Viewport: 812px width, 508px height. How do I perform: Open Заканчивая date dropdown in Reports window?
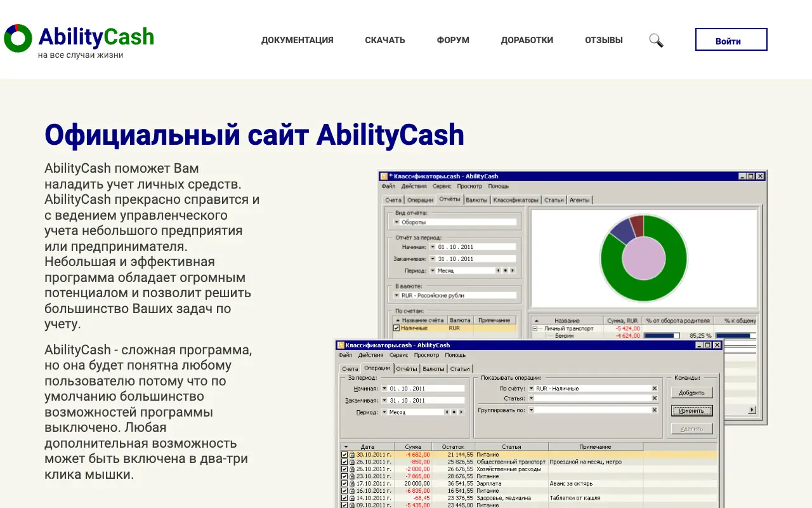[433, 258]
